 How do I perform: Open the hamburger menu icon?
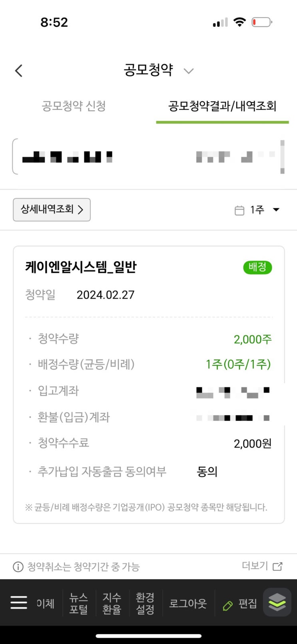pos(19,602)
